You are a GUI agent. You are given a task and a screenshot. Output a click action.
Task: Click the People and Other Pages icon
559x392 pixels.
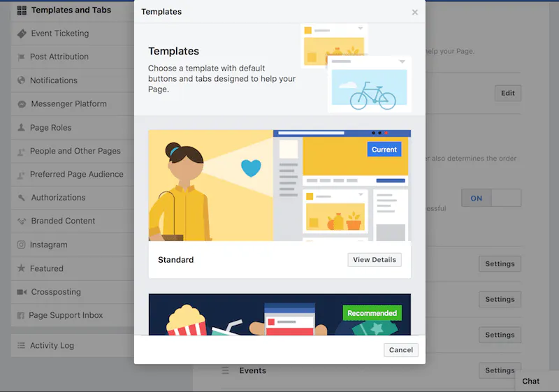click(x=22, y=152)
